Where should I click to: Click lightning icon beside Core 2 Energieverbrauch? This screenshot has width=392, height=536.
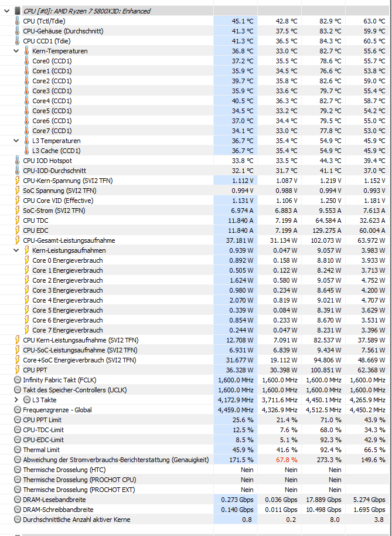coord(26,280)
